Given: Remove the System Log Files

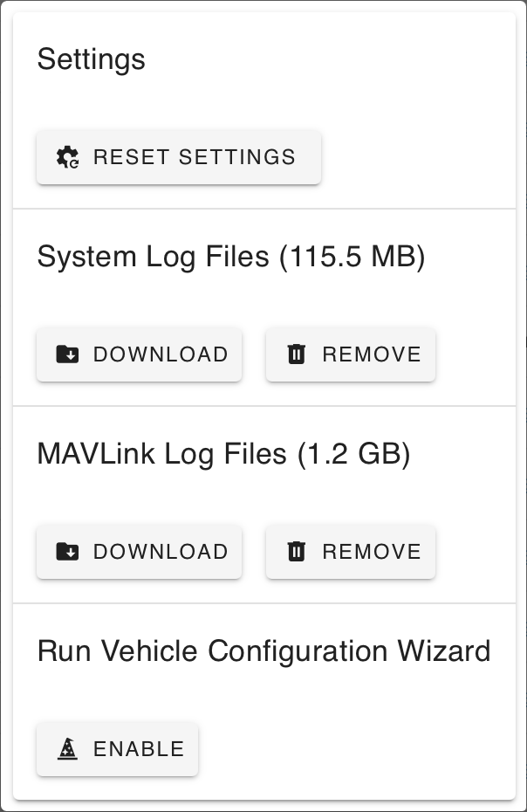Looking at the screenshot, I should coord(350,354).
